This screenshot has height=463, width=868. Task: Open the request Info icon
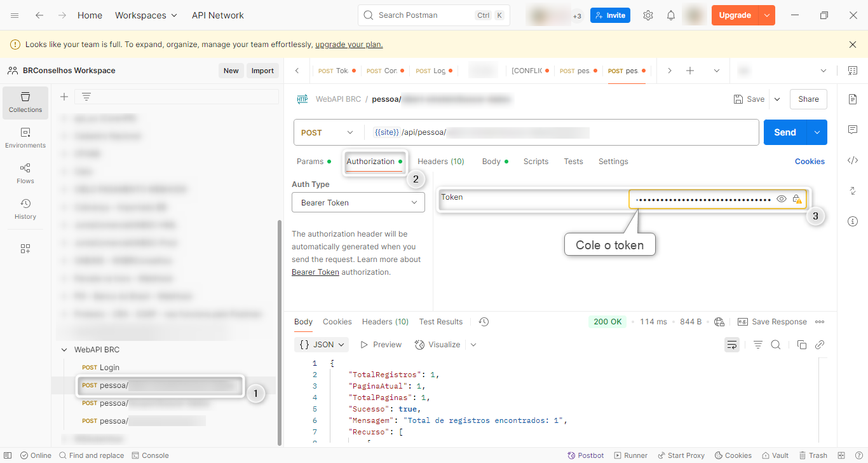pos(853,221)
